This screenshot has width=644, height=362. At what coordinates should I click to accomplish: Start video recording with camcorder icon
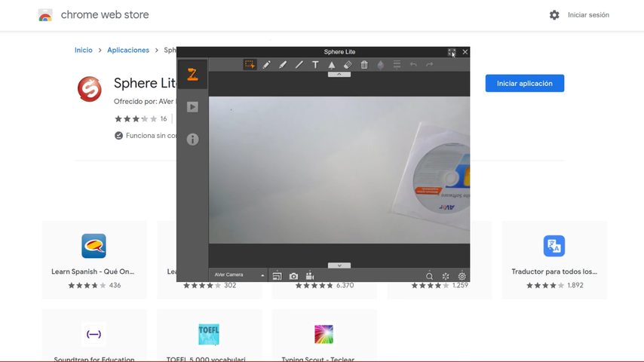pos(310,276)
